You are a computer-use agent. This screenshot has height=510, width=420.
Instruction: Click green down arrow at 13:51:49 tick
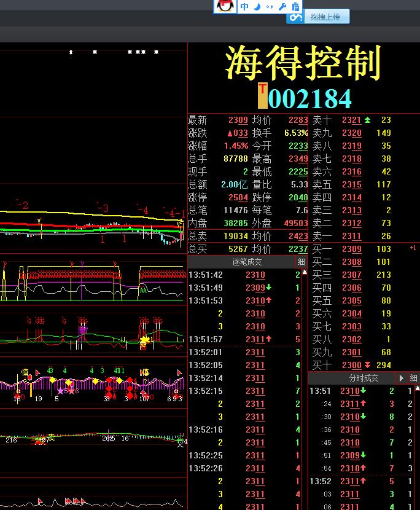click(268, 288)
